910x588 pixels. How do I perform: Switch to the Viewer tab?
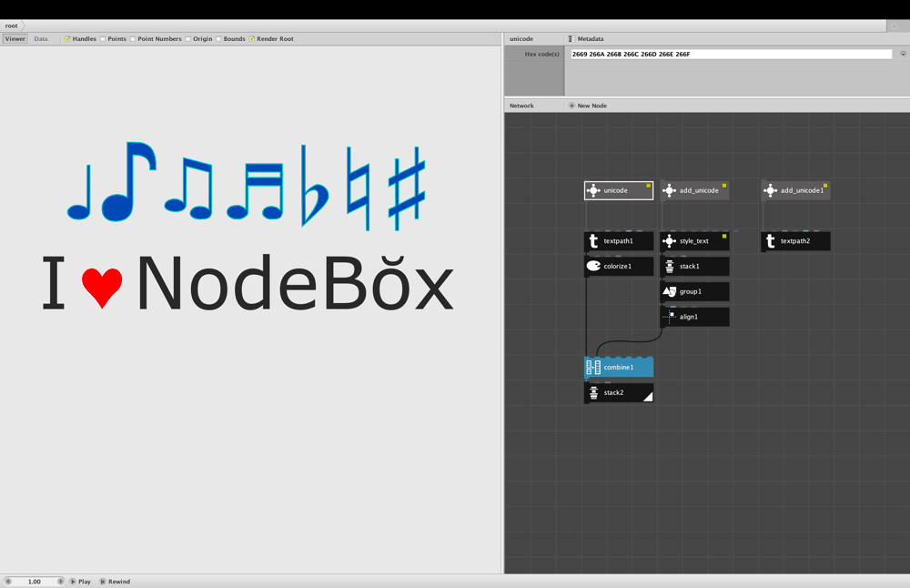click(15, 39)
